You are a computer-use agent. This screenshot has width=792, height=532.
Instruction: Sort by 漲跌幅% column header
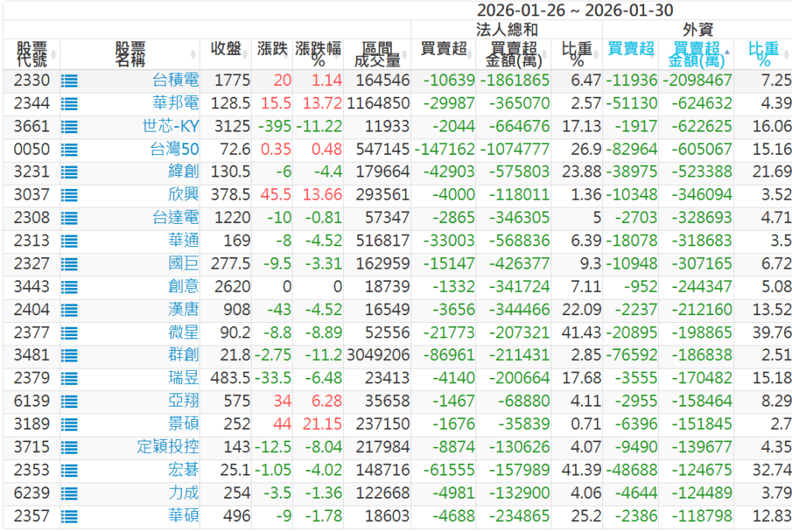pyautogui.click(x=318, y=54)
